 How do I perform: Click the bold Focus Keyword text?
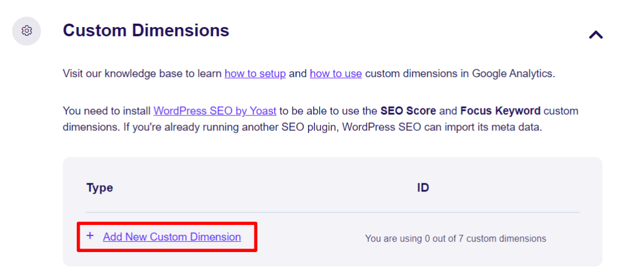point(501,111)
